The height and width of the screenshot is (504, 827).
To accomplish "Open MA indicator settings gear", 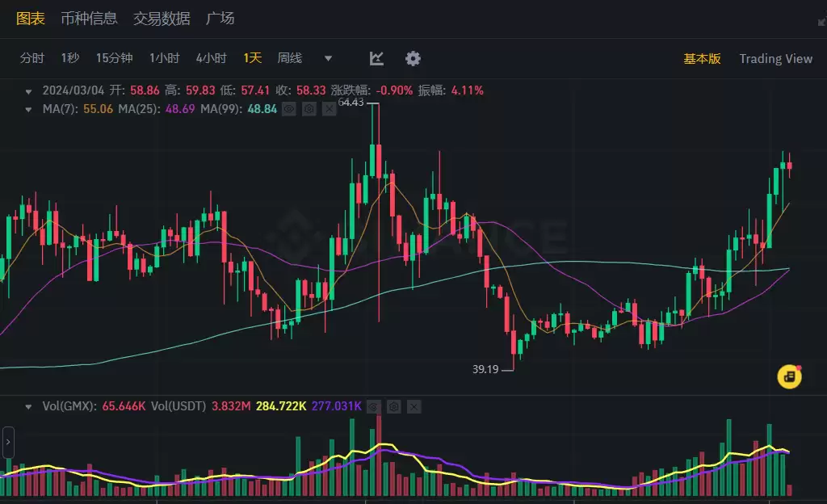I will [x=309, y=109].
